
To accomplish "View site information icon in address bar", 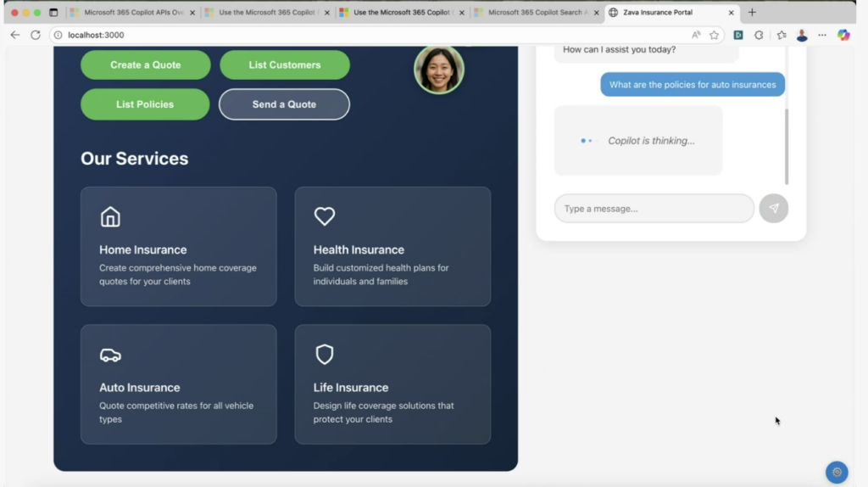I will click(x=58, y=35).
